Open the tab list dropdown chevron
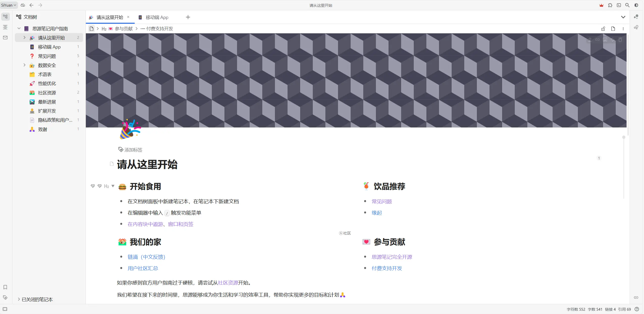The width and height of the screenshot is (644, 314). (623, 17)
